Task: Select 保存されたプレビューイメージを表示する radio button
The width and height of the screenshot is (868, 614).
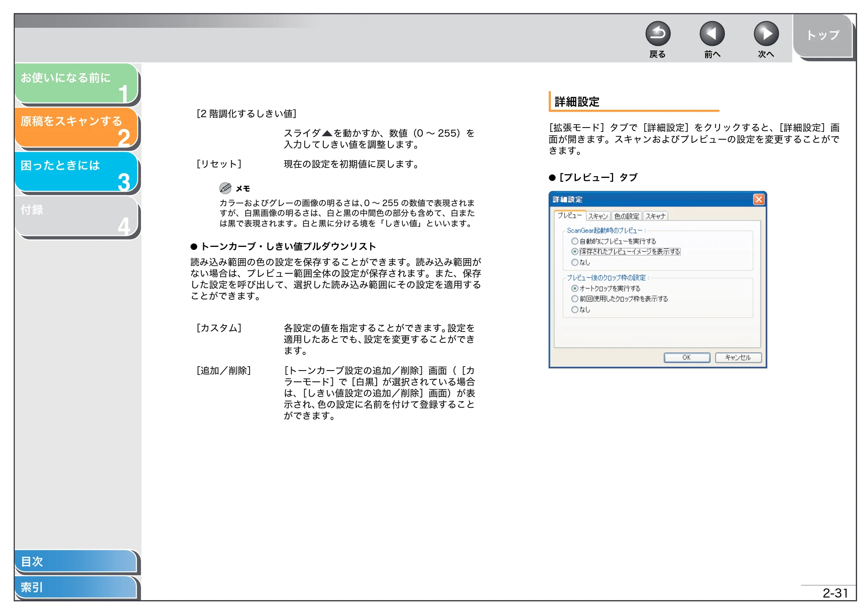Action: (575, 251)
